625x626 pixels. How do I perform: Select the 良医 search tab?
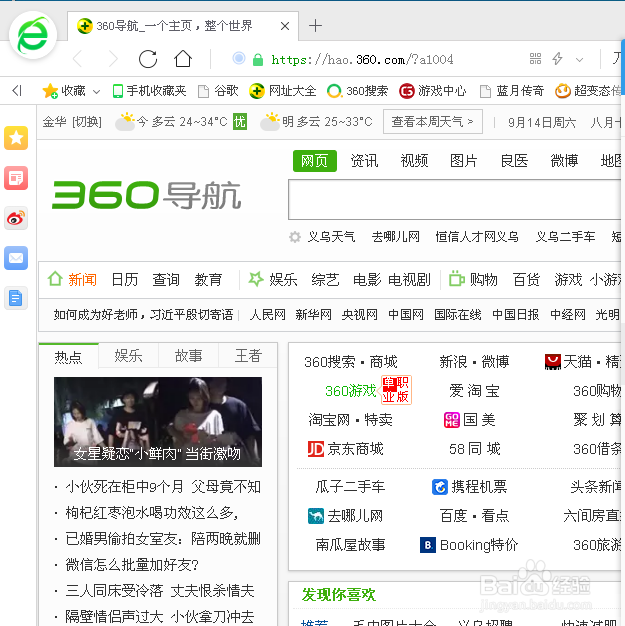click(x=514, y=161)
